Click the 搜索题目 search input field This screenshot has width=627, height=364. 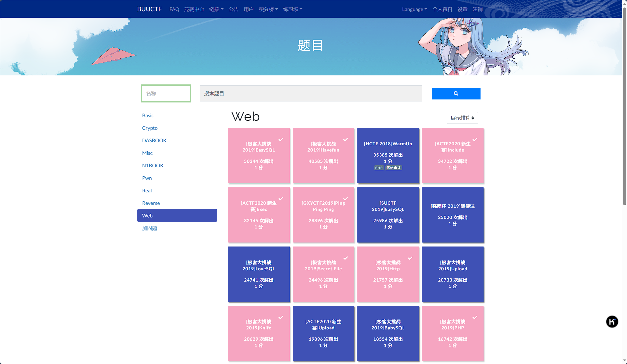click(x=311, y=93)
